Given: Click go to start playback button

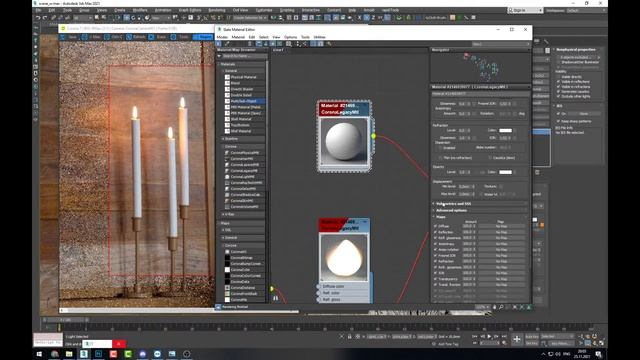Looking at the screenshot, I should click(475, 336).
